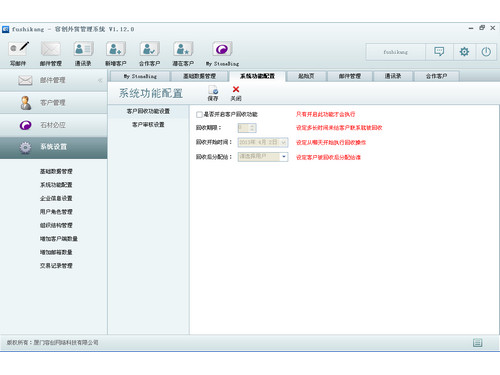
Task: Switch to the My StoneBing tab
Action: click(140, 76)
